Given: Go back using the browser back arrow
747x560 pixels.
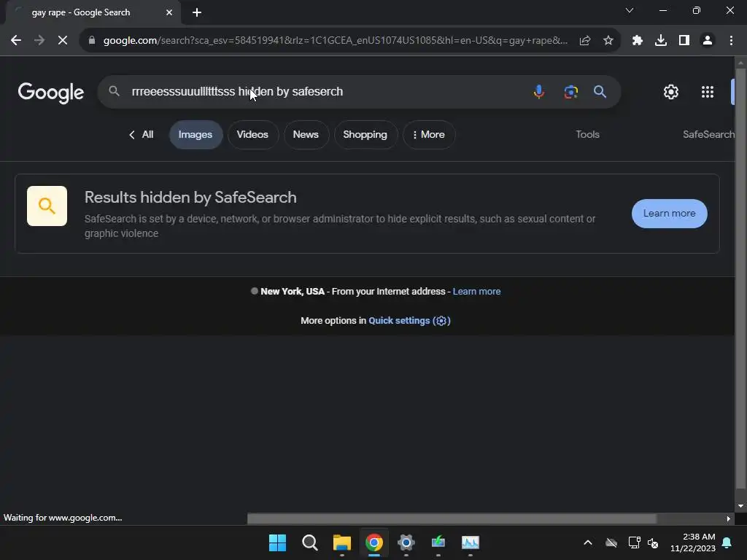Looking at the screenshot, I should pyautogui.click(x=16, y=41).
